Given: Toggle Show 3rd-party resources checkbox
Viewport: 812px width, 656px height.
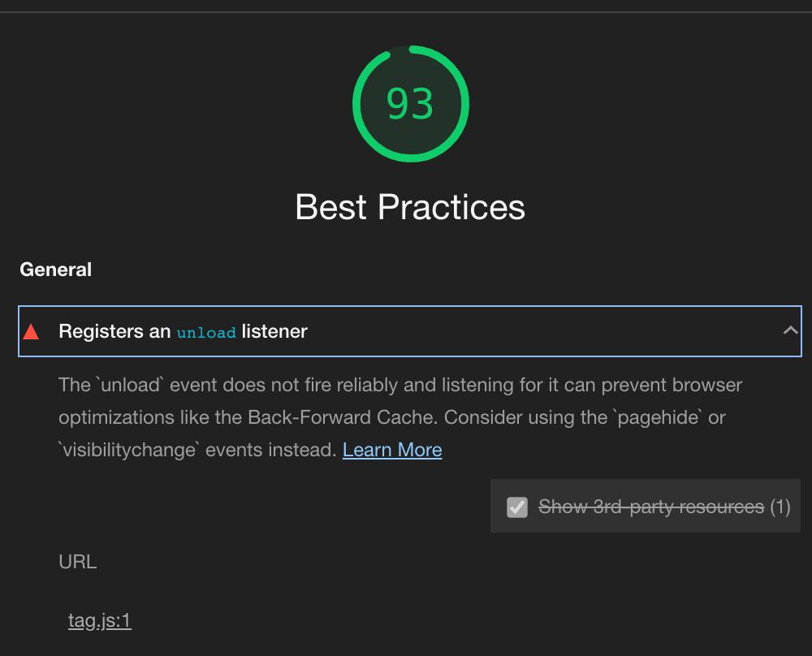Looking at the screenshot, I should [517, 507].
